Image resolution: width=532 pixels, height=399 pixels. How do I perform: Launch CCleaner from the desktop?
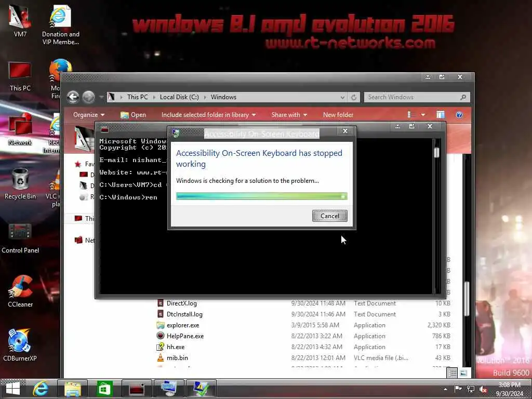pos(20,292)
